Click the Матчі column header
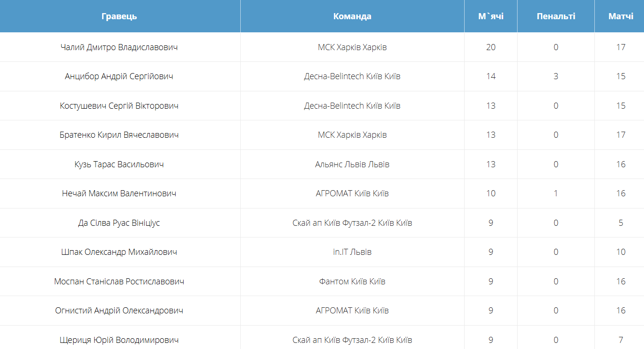This screenshot has width=644, height=349. (621, 16)
